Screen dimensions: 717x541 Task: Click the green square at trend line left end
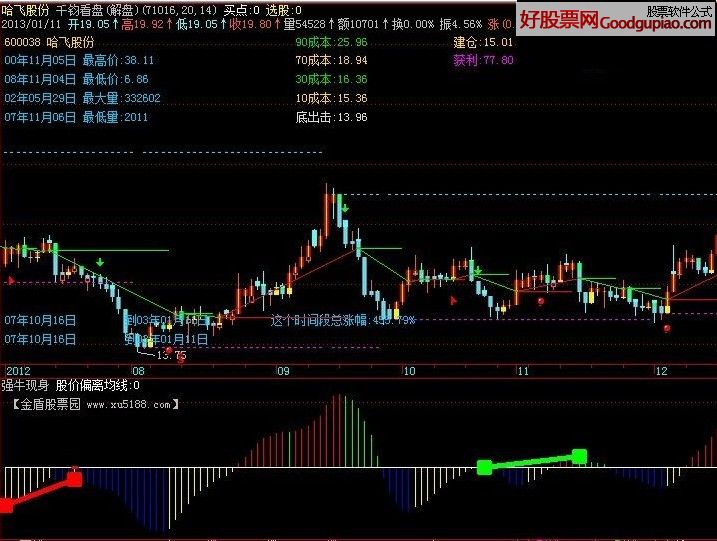click(484, 467)
